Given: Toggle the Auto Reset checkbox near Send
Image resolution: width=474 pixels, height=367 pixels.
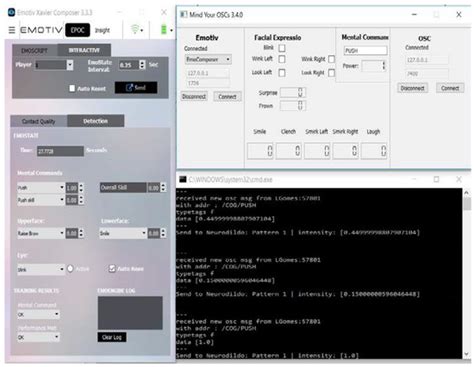Looking at the screenshot, I should tap(72, 88).
